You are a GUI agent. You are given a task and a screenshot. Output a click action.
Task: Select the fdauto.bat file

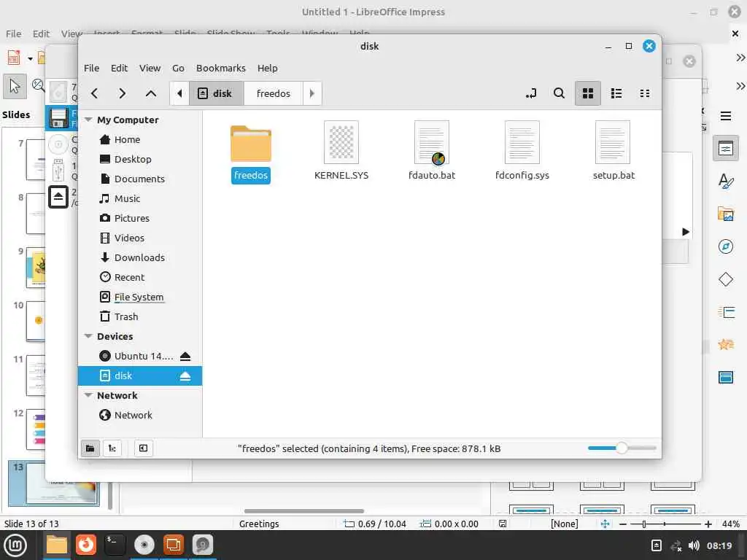tap(432, 150)
